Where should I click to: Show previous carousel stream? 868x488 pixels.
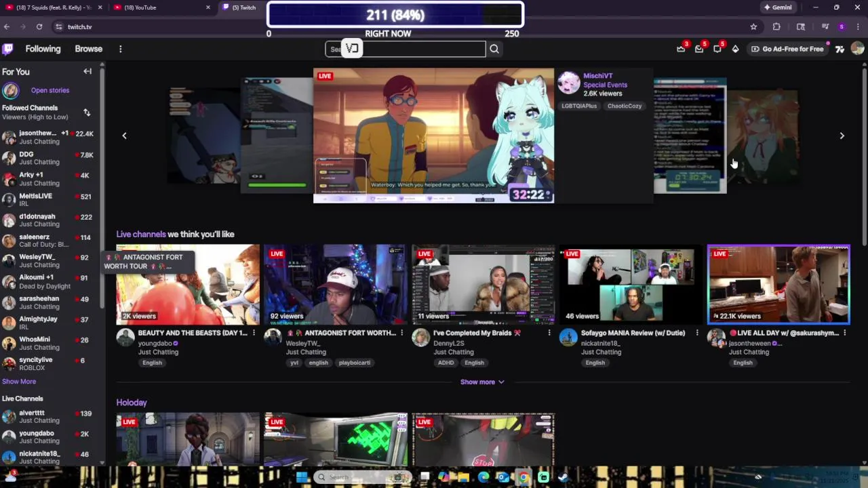click(124, 136)
